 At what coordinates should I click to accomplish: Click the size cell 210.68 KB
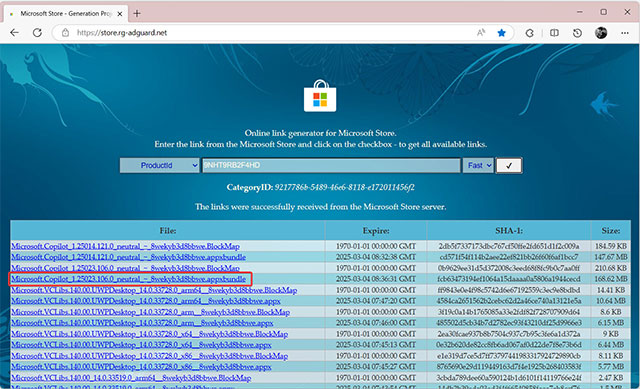click(x=611, y=268)
